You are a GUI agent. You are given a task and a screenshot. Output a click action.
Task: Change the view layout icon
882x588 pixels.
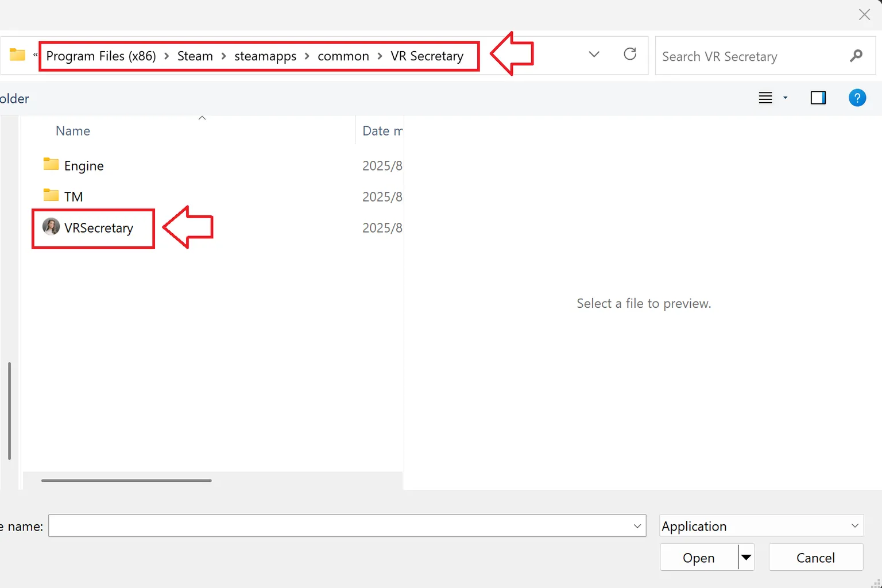point(765,98)
